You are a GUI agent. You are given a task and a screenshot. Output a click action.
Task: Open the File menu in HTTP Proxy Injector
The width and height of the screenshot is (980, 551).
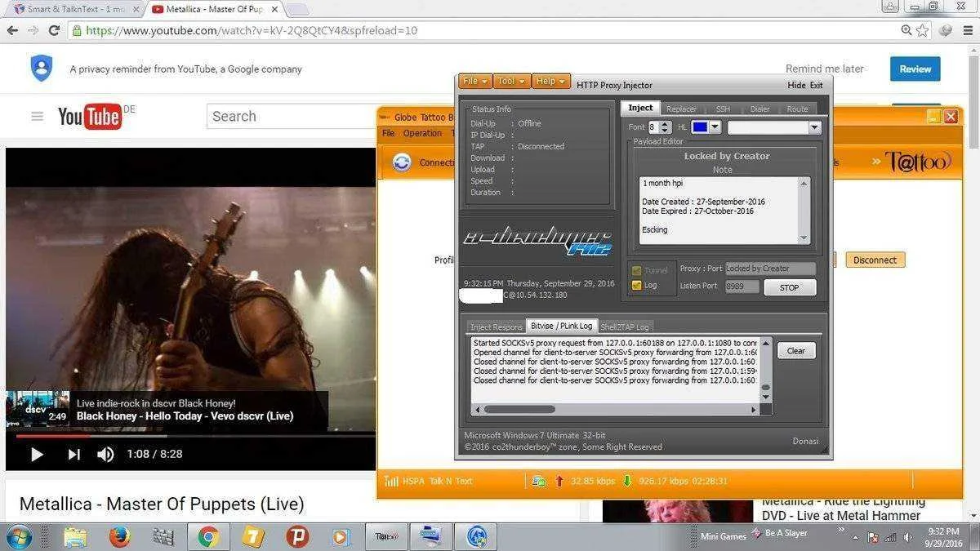tap(474, 82)
